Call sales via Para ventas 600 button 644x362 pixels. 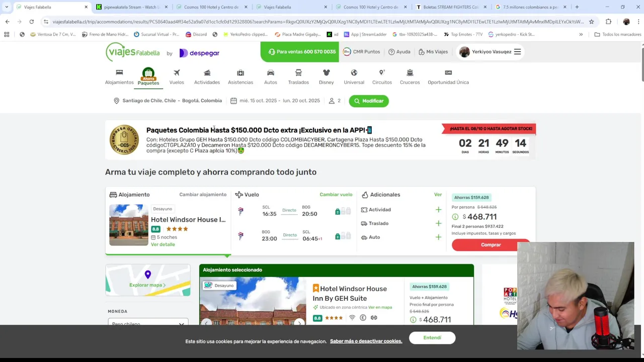click(x=300, y=52)
